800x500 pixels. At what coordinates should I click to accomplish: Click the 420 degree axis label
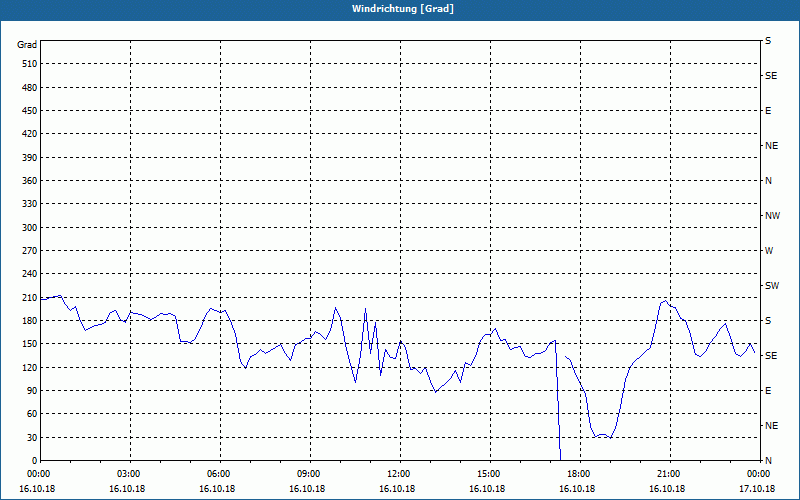30,134
